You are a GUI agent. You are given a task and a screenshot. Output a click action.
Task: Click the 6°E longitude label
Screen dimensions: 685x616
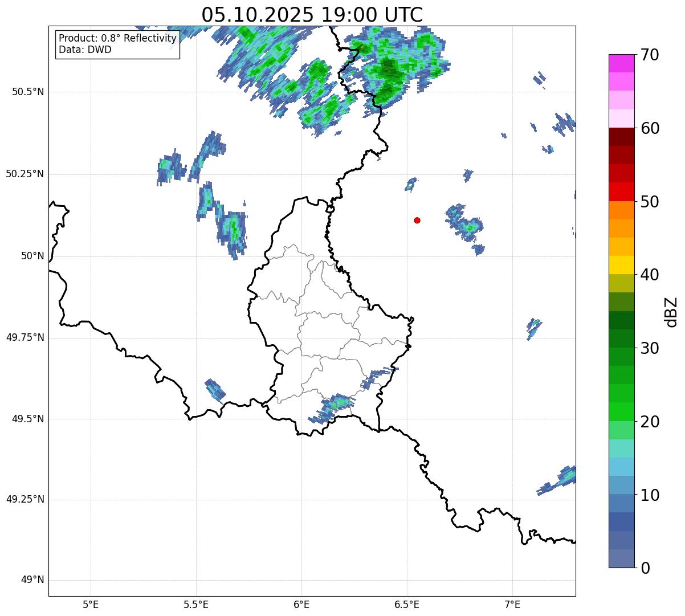point(301,605)
